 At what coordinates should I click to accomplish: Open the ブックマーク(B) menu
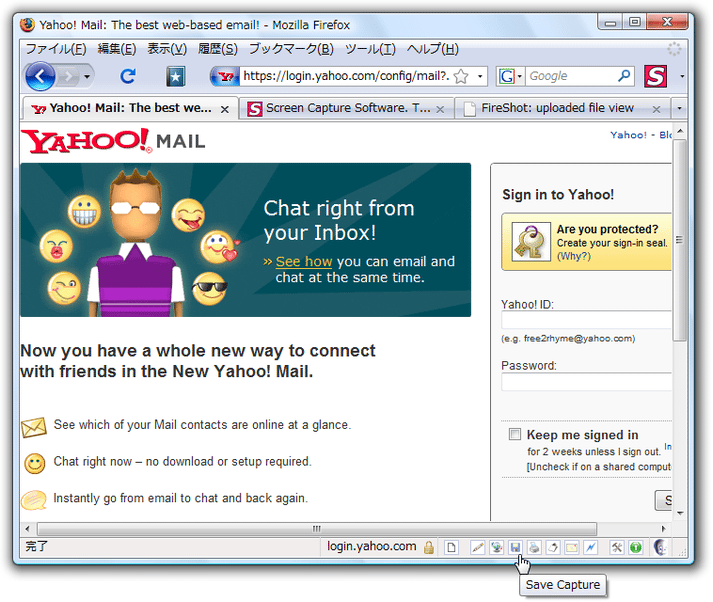tap(291, 49)
